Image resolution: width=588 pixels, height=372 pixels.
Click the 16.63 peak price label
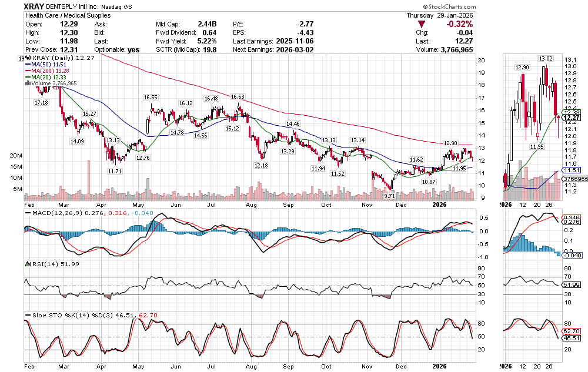coord(238,96)
